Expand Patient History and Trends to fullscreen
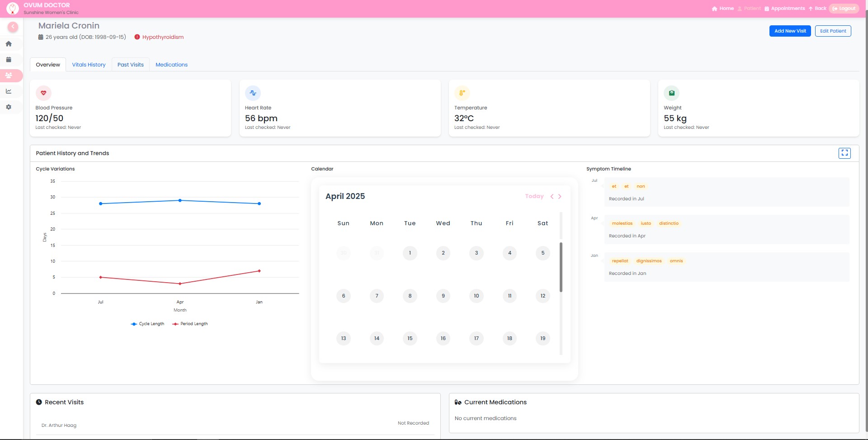Image resolution: width=868 pixels, height=440 pixels. pyautogui.click(x=845, y=153)
